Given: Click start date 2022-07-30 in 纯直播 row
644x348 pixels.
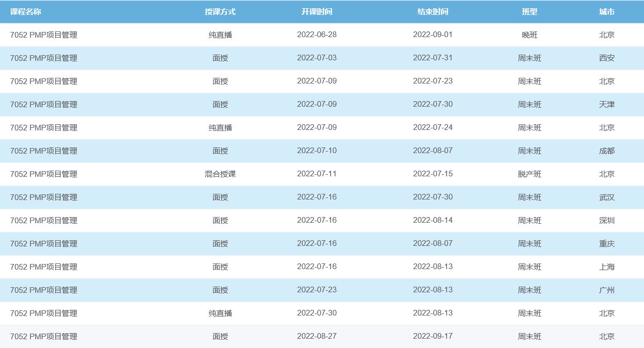Looking at the screenshot, I should [317, 313].
